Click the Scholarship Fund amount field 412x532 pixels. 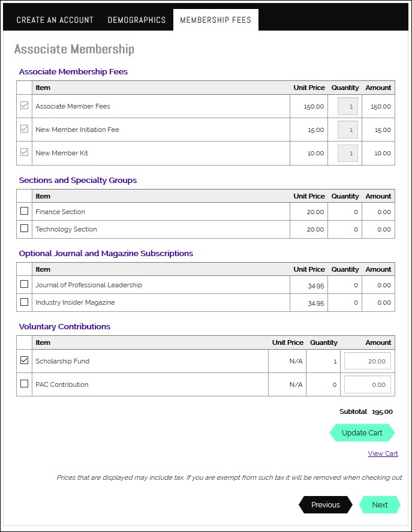(368, 361)
